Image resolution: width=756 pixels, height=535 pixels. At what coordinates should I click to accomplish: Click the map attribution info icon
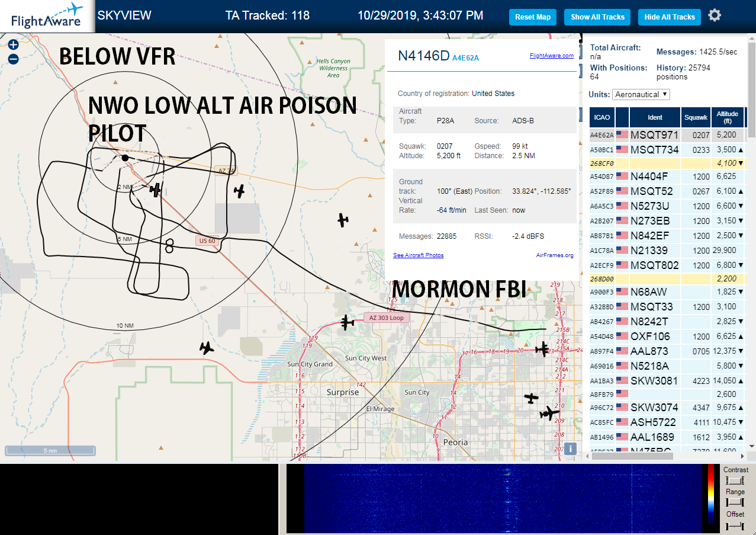click(570, 448)
